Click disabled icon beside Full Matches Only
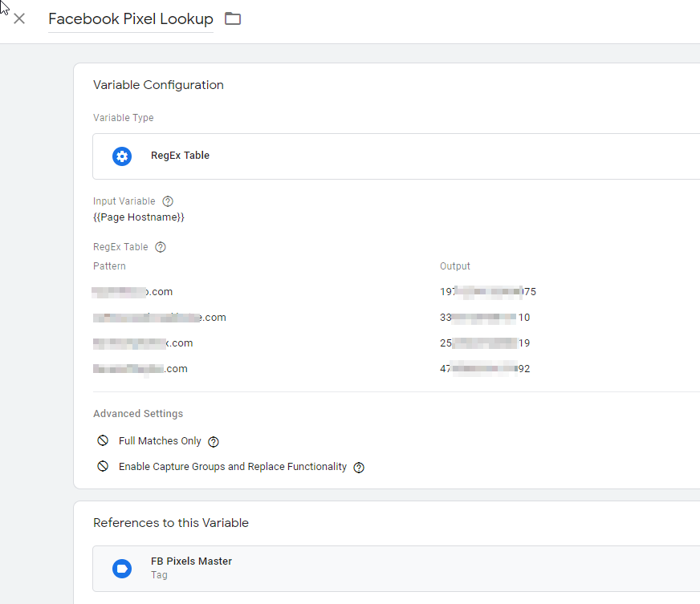The width and height of the screenshot is (700, 604). click(x=103, y=440)
